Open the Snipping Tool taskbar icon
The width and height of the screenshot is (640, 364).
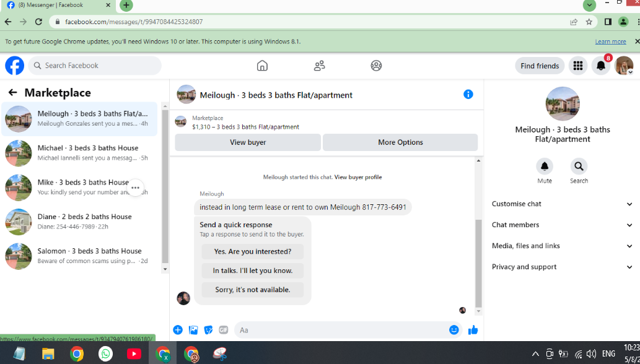219,353
